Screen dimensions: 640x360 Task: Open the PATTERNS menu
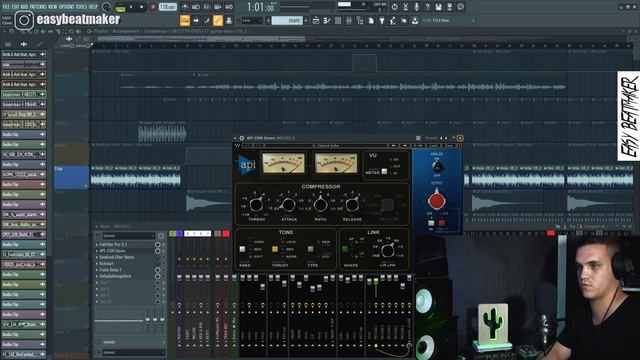tap(38, 7)
